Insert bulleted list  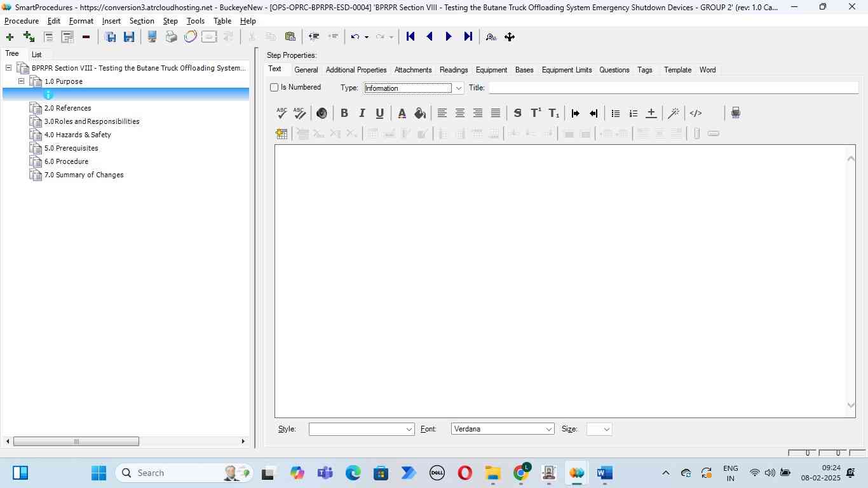pyautogui.click(x=616, y=113)
